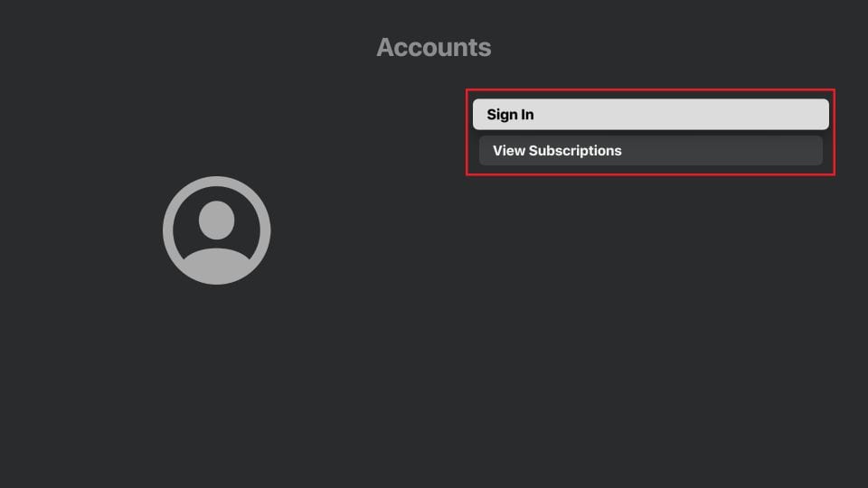The image size is (868, 488).
Task: Click the Accounts page title
Action: coord(434,47)
